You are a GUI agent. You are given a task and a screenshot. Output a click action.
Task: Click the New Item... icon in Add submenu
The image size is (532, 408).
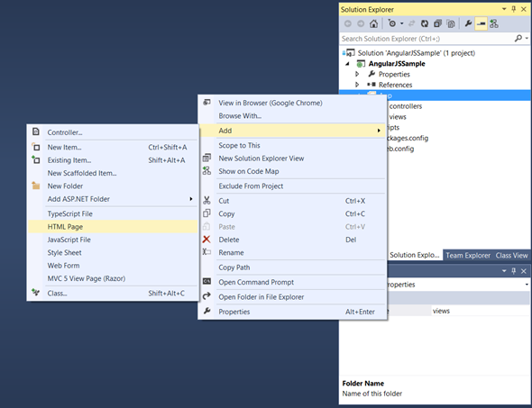[36, 147]
